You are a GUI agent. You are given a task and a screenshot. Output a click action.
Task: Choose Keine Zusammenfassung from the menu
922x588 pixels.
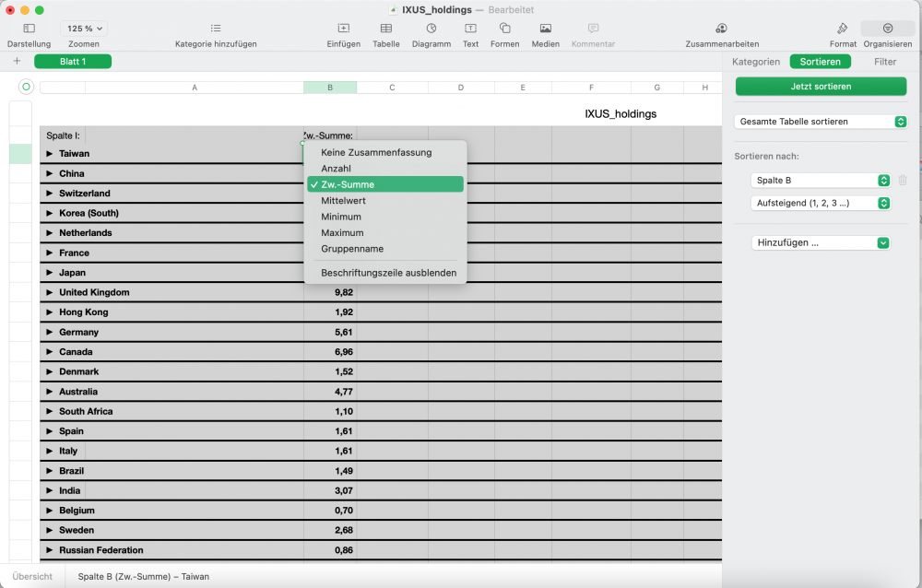coord(375,152)
